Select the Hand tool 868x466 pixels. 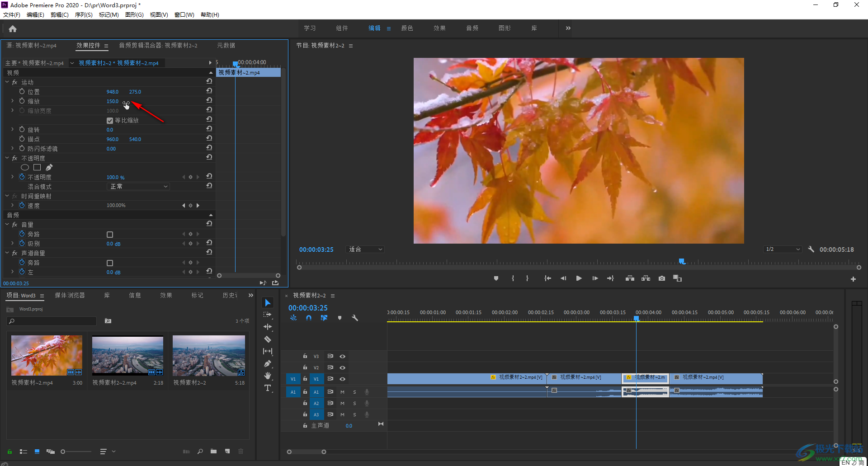268,376
